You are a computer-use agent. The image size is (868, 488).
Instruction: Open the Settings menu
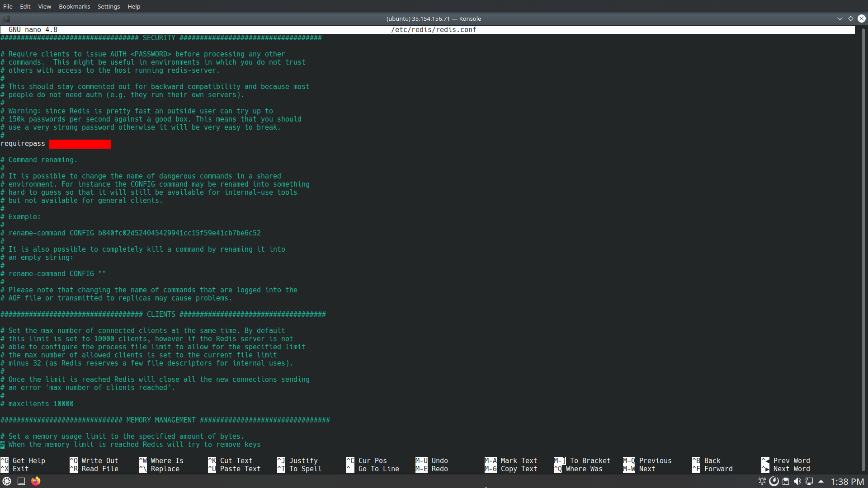pos(108,6)
